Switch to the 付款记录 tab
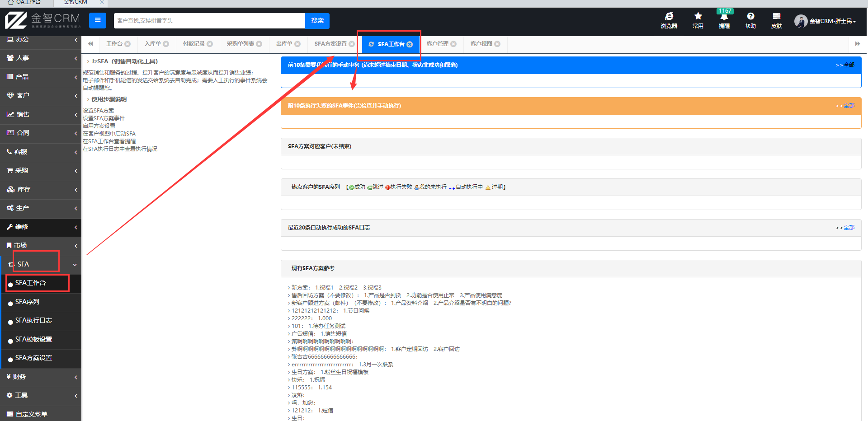868x421 pixels. tap(194, 44)
